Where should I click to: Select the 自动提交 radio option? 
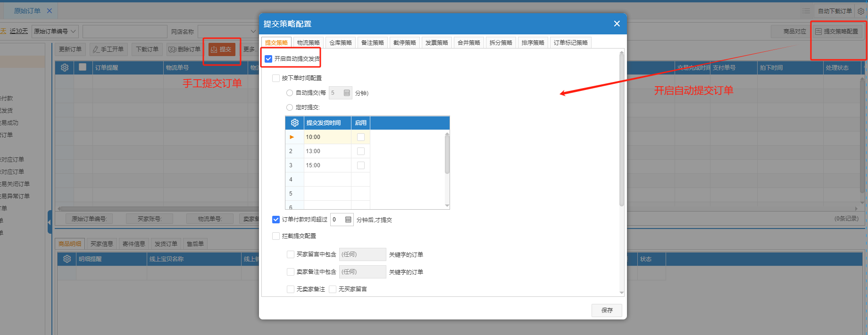pos(290,93)
